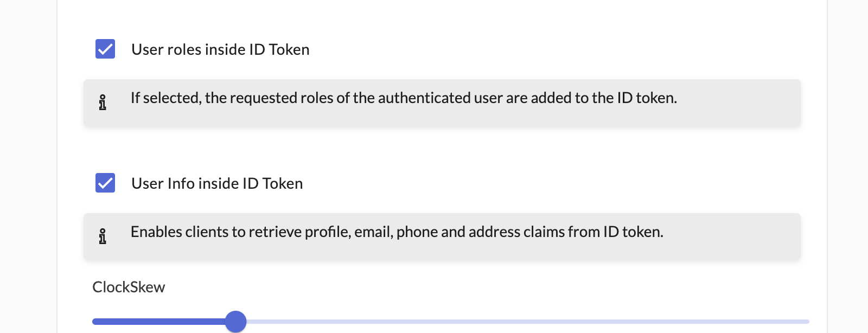Click the word "roles" in the first checkbox label
Image resolution: width=868 pixels, height=333 pixels.
(184, 49)
